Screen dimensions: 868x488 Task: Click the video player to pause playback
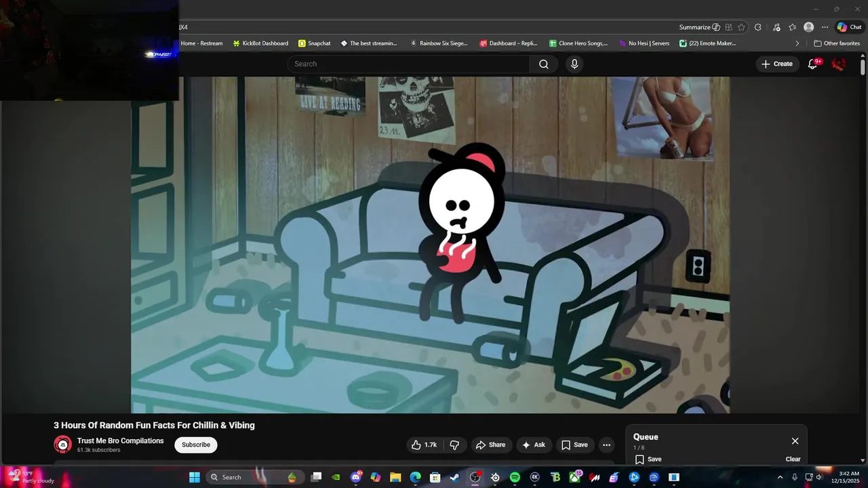(430, 245)
